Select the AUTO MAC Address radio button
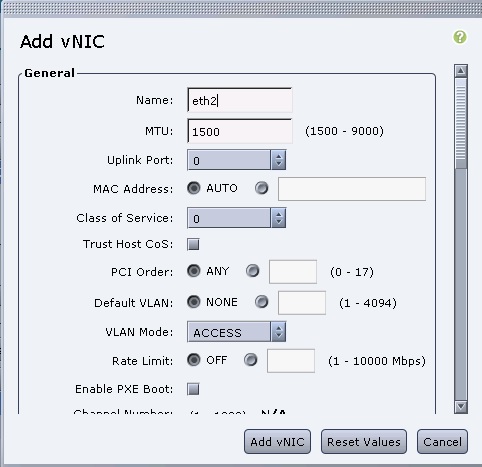This screenshot has width=482, height=467. (194, 188)
